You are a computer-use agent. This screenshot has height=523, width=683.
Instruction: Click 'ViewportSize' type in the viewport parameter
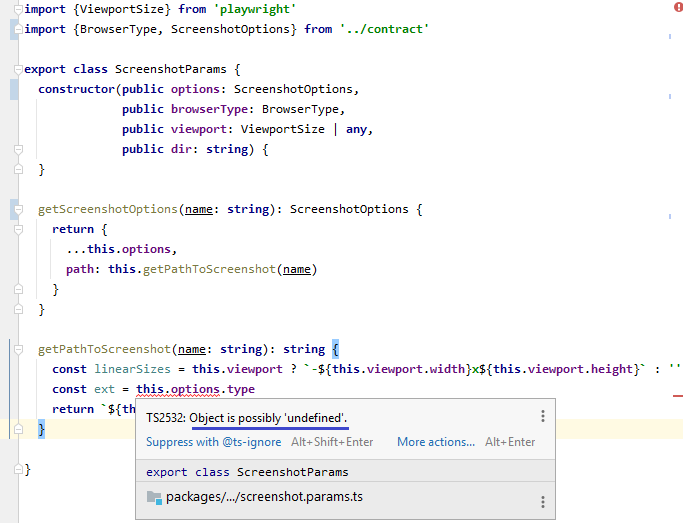click(x=283, y=129)
